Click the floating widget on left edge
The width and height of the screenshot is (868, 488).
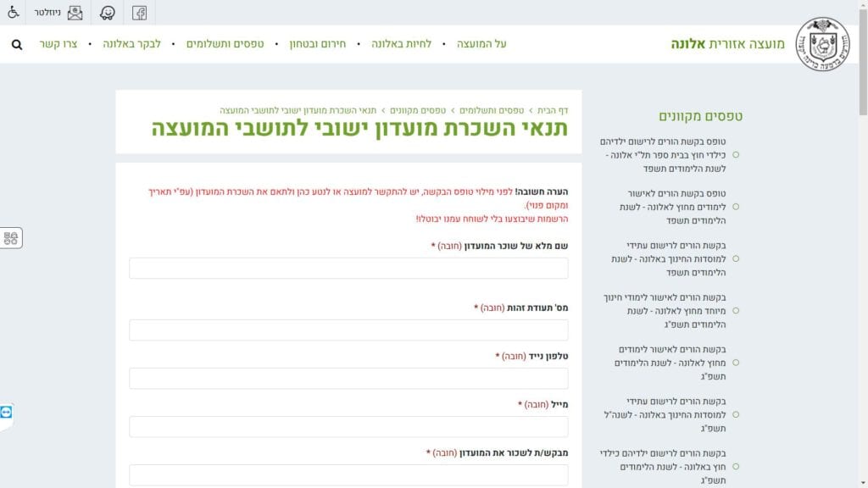click(11, 238)
